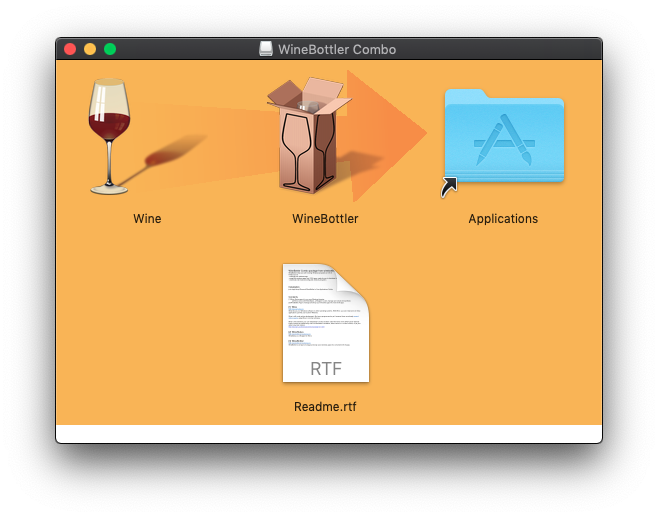
Task: Click the disk icon in title bar
Action: pyautogui.click(x=266, y=49)
